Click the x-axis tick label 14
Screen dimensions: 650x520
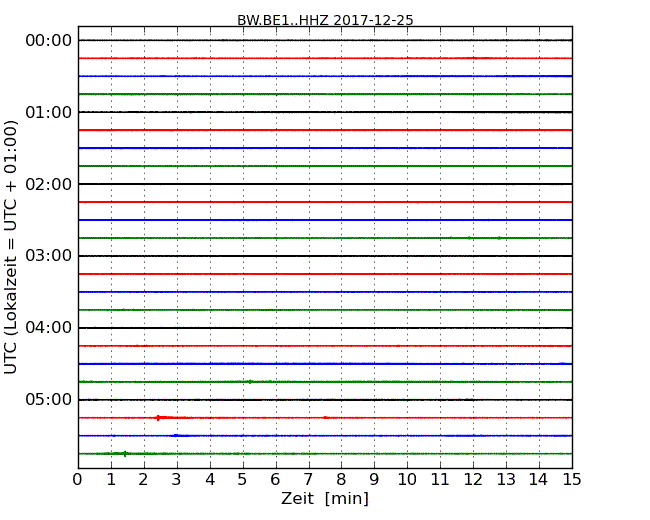pyautogui.click(x=538, y=480)
